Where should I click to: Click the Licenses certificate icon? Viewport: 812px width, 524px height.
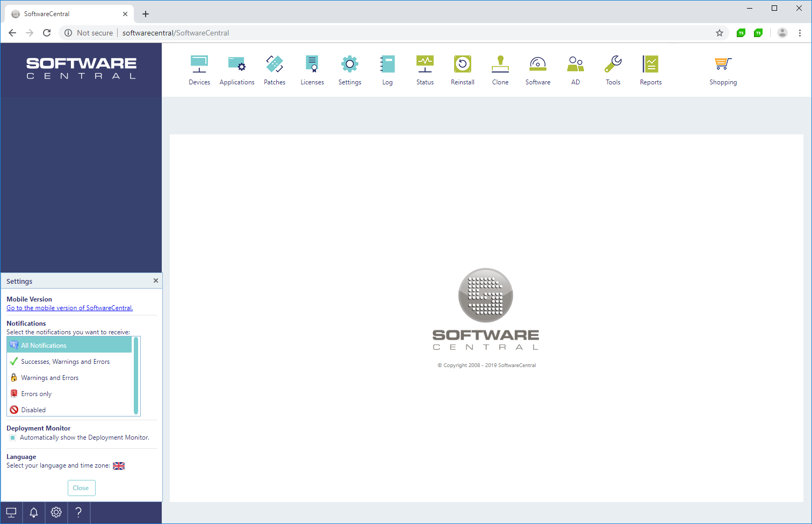click(x=312, y=64)
